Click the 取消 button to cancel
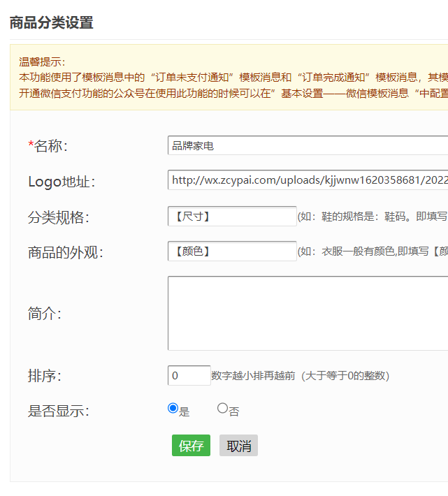448x496 pixels. tap(238, 446)
